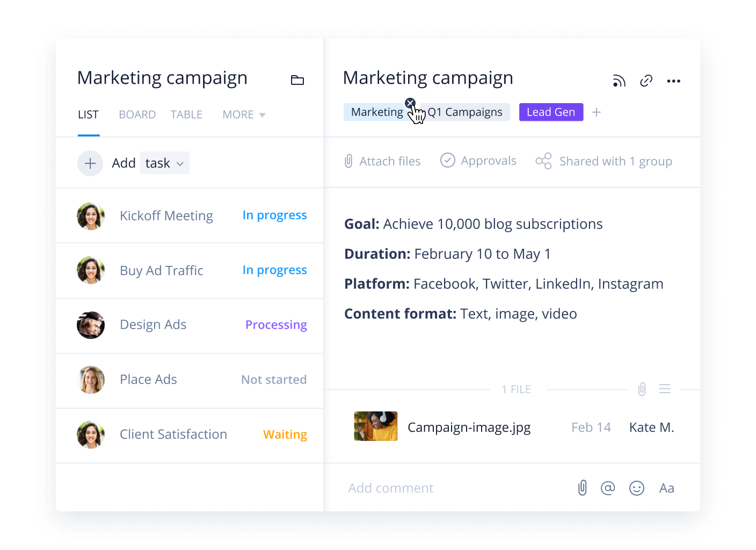Expand the MORE views dropdown
Screen dimensions: 756x550
click(x=244, y=115)
